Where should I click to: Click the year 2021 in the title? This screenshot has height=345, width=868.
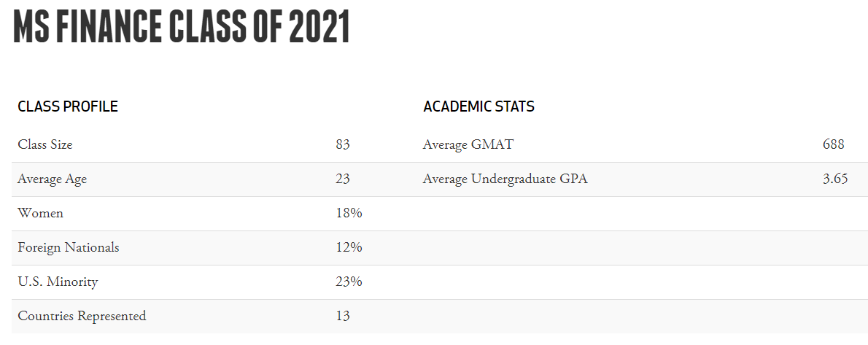click(319, 27)
